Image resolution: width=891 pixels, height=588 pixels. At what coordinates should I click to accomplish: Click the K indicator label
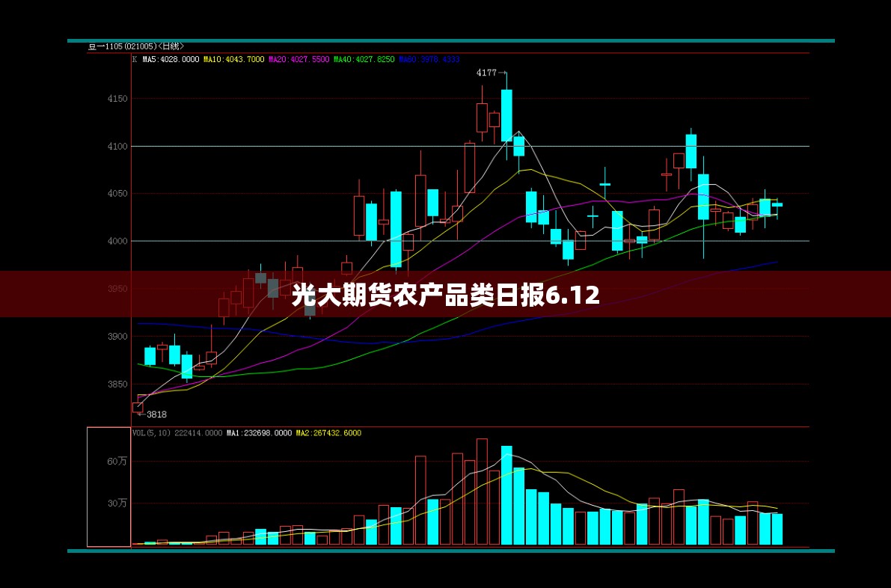coord(135,59)
